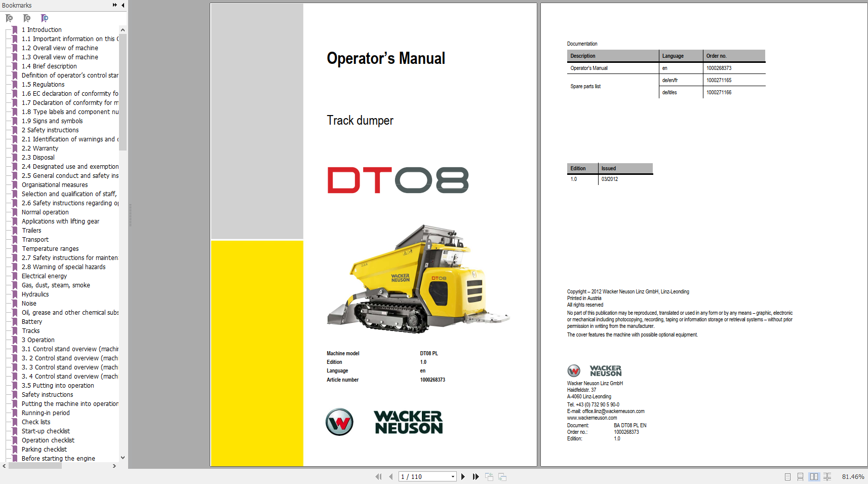
Task: Go to the previous page
Action: pos(391,476)
